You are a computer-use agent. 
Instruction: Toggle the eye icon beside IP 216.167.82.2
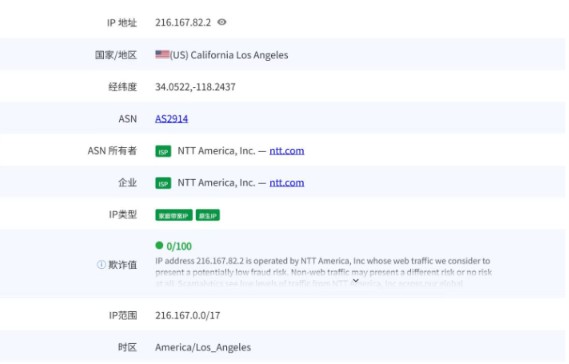222,22
